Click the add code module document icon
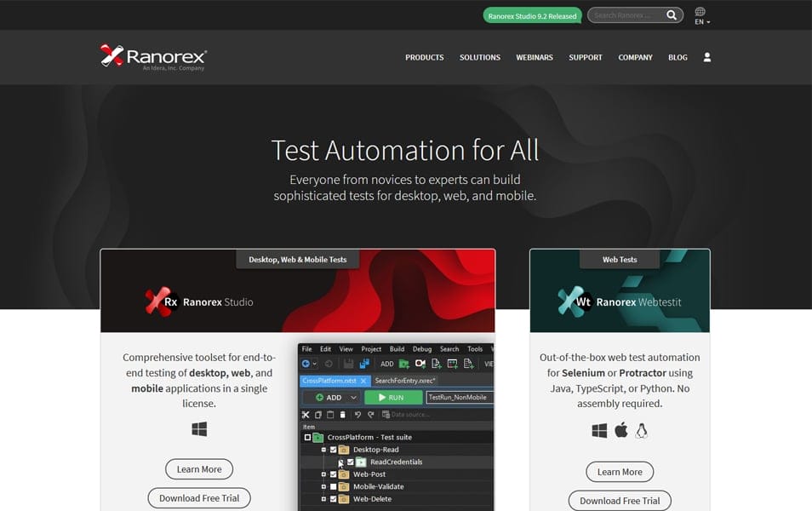812x511 pixels. tap(436, 364)
